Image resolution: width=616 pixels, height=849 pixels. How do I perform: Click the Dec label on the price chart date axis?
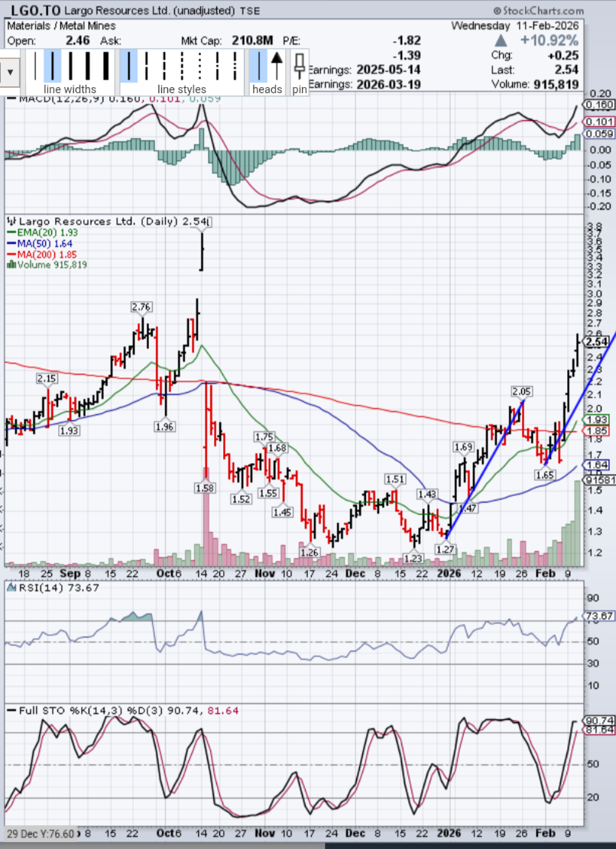coord(355,573)
